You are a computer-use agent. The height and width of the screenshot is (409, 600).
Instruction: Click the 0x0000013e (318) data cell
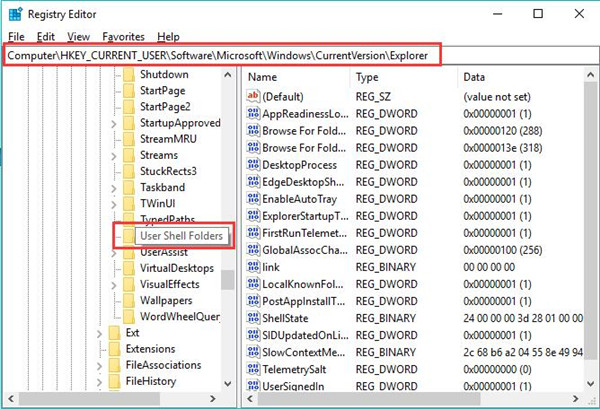click(x=502, y=148)
